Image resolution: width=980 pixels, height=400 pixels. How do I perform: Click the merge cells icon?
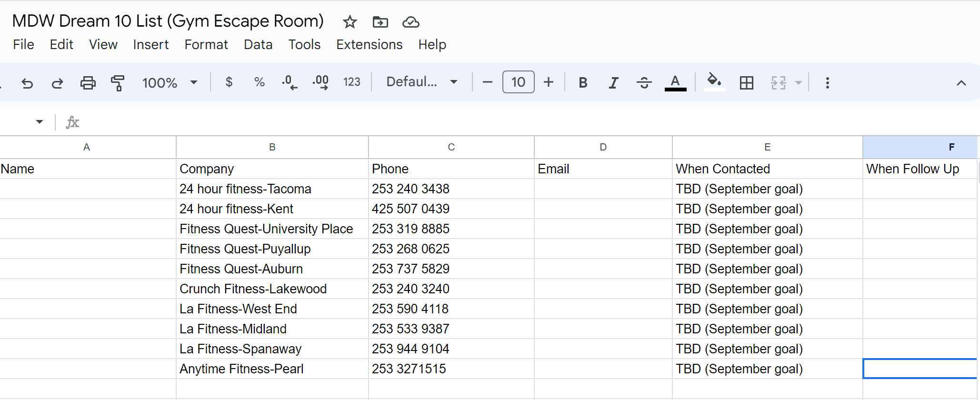779,83
